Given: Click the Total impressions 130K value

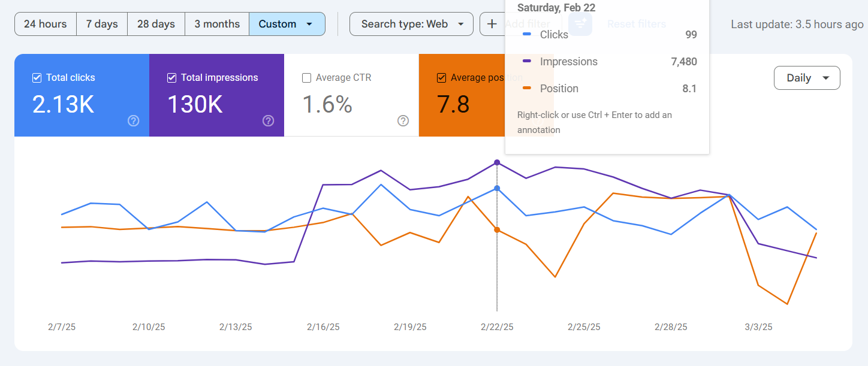Looking at the screenshot, I should [195, 105].
